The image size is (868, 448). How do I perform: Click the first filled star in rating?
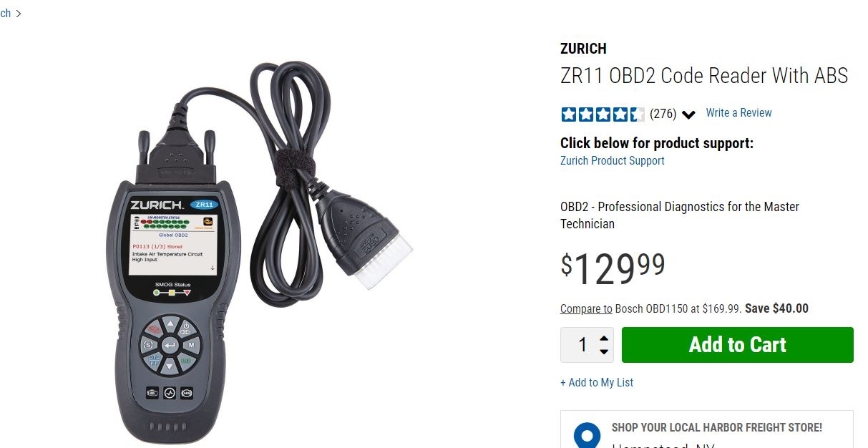coord(568,114)
